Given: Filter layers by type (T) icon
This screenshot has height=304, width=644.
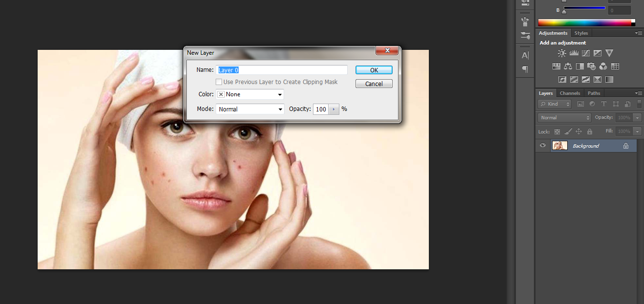Looking at the screenshot, I should pos(603,104).
